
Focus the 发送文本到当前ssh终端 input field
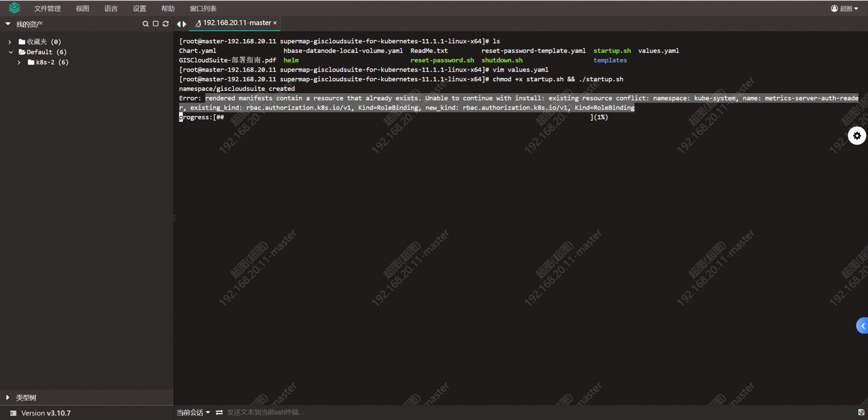tap(265, 413)
